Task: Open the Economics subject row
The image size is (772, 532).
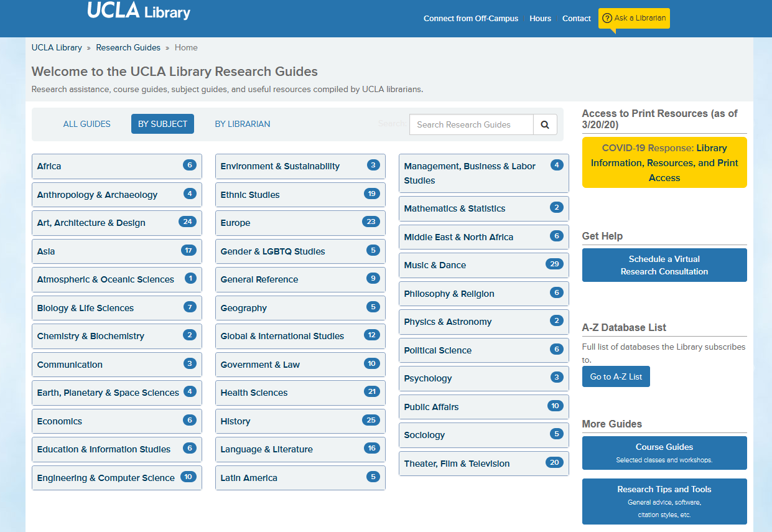Action: (x=117, y=421)
